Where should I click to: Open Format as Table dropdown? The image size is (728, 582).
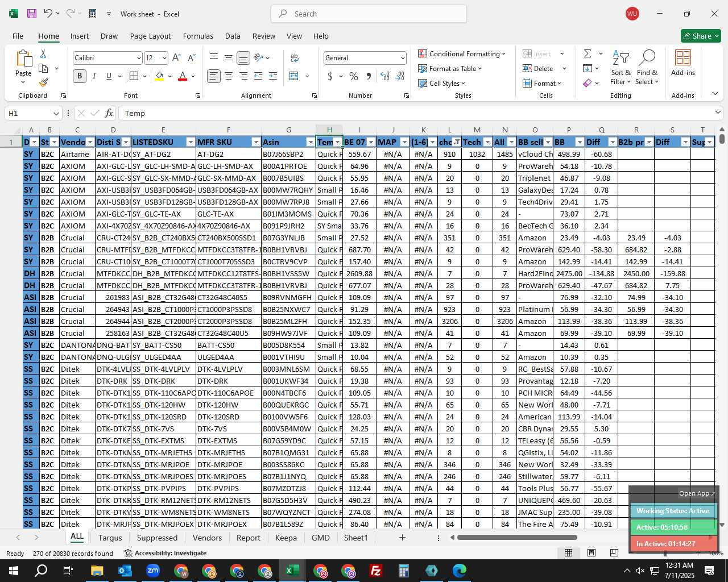coord(450,68)
